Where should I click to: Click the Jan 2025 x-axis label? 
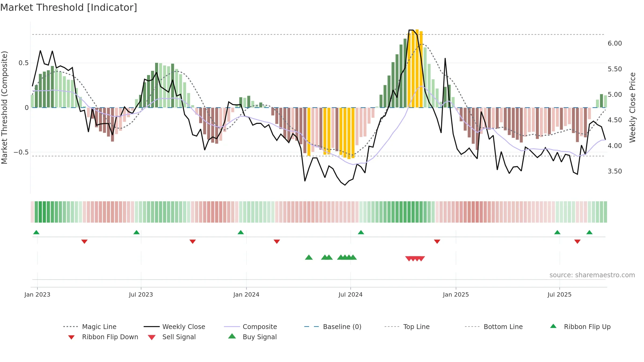coord(456,295)
